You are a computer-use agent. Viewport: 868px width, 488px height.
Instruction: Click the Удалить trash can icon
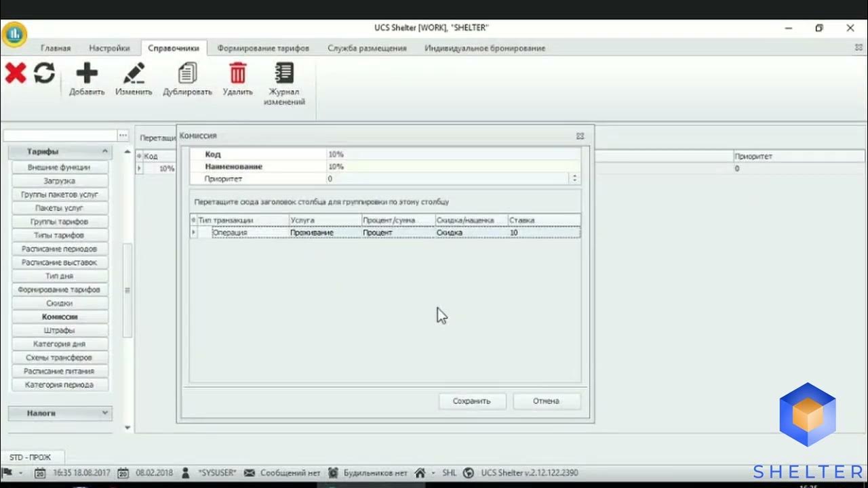pos(237,73)
